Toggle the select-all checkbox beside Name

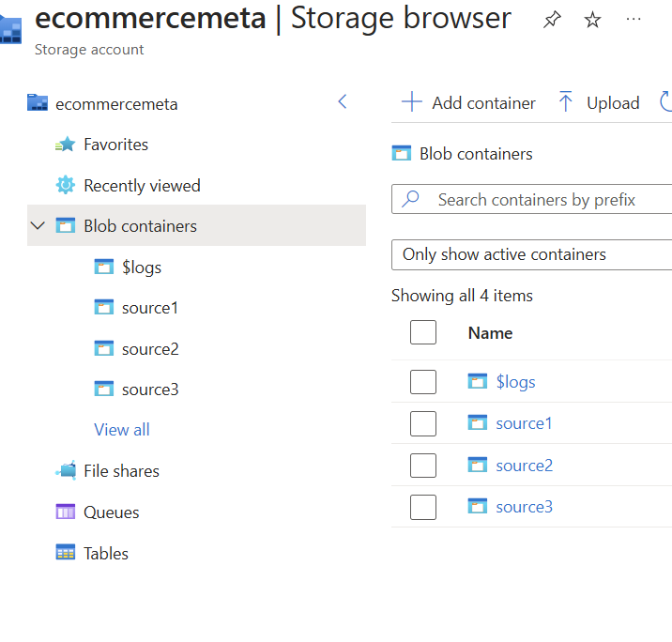423,332
